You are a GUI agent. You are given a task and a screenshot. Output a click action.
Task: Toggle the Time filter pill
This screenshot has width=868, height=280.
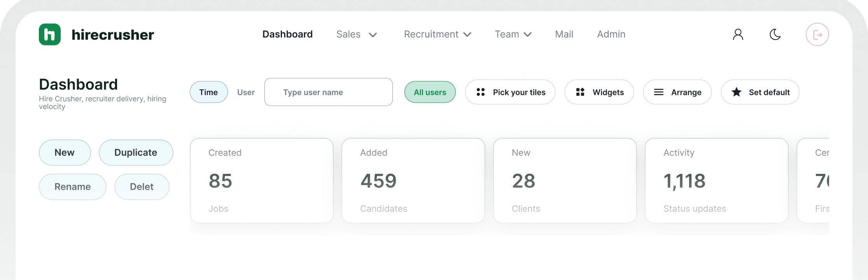click(x=208, y=92)
